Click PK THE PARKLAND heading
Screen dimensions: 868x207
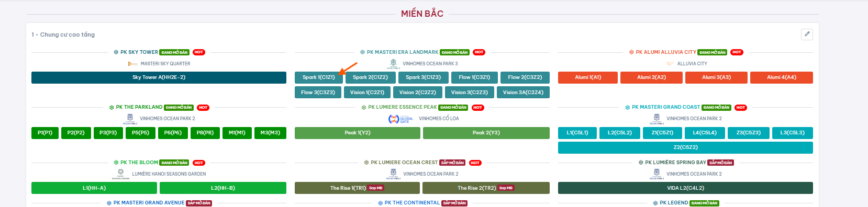point(139,107)
